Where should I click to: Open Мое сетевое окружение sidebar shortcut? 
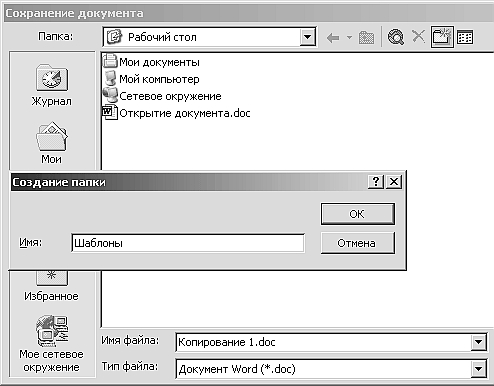click(52, 344)
